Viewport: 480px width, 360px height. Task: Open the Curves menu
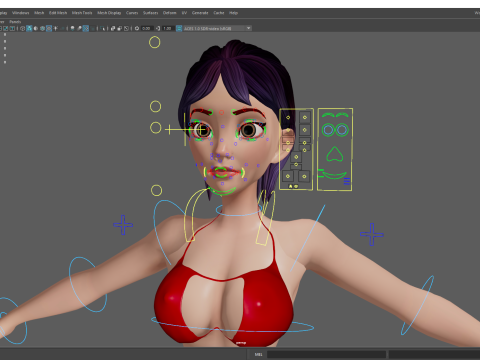[x=132, y=13]
